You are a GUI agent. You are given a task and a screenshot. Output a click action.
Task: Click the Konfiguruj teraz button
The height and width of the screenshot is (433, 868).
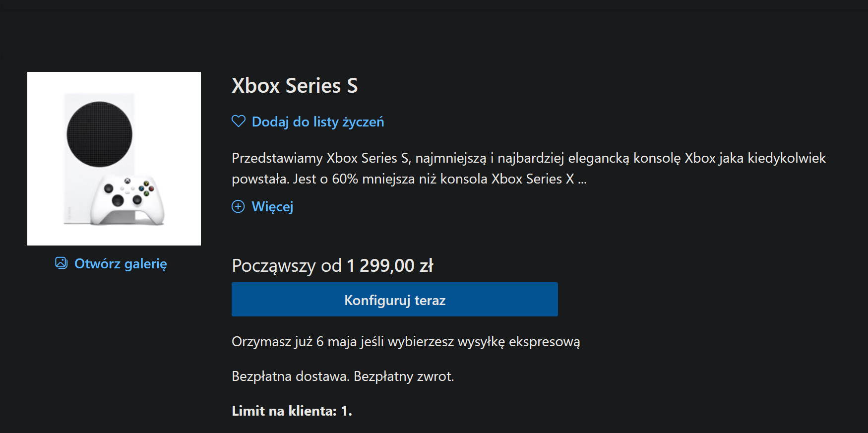(395, 300)
